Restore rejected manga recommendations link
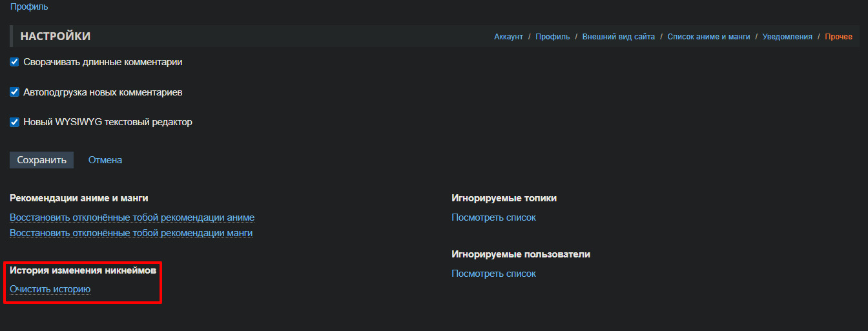The height and width of the screenshot is (331, 868). [x=131, y=233]
